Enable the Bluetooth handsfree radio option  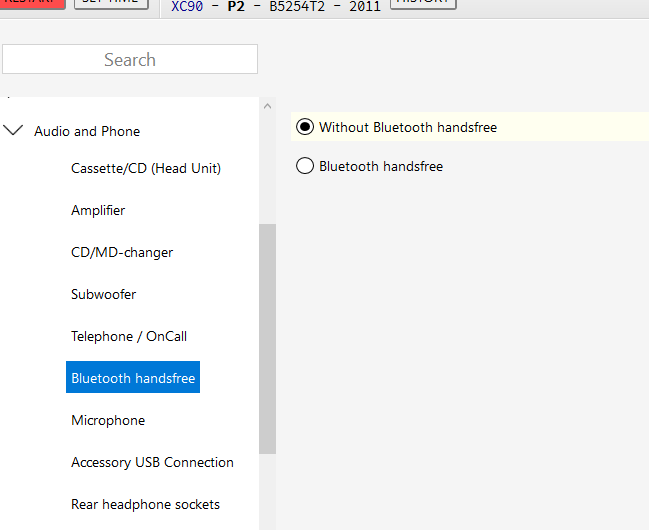[305, 166]
